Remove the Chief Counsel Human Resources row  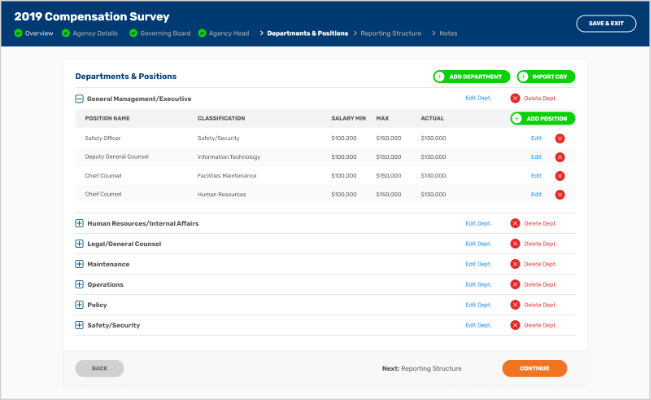[559, 194]
